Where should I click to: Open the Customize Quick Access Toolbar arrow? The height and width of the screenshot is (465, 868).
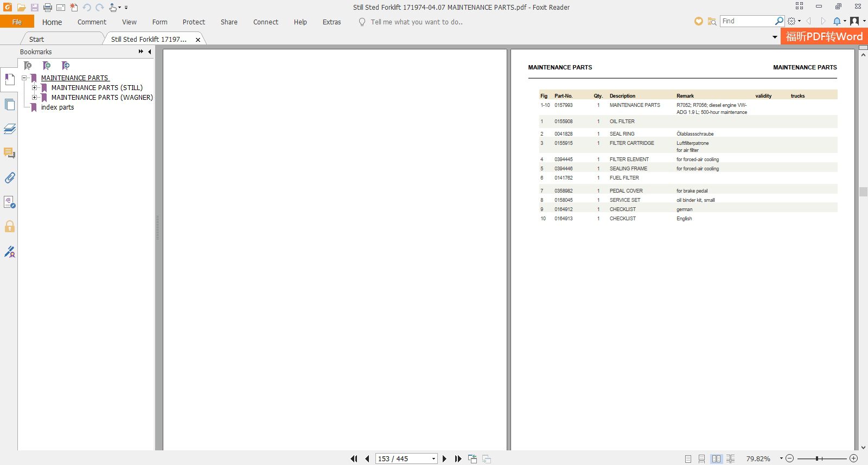click(x=126, y=8)
